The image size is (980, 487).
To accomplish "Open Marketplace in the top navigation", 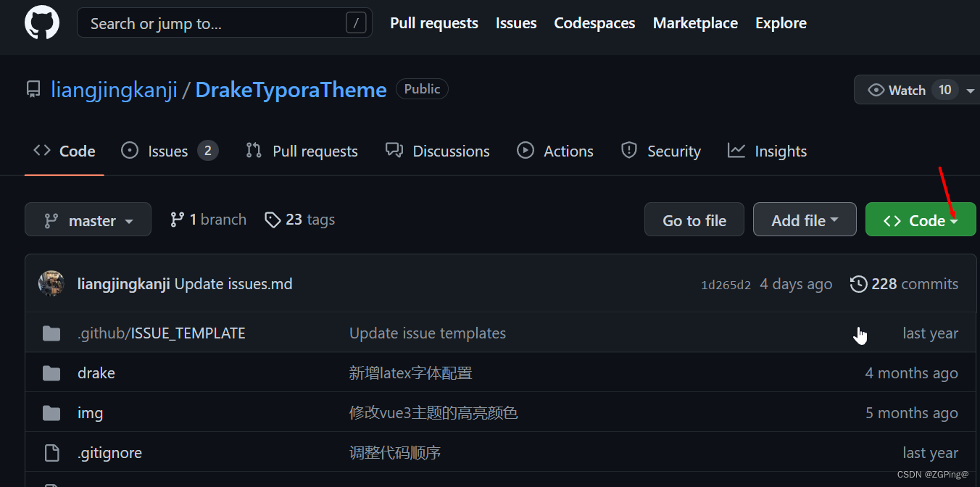I will (695, 22).
